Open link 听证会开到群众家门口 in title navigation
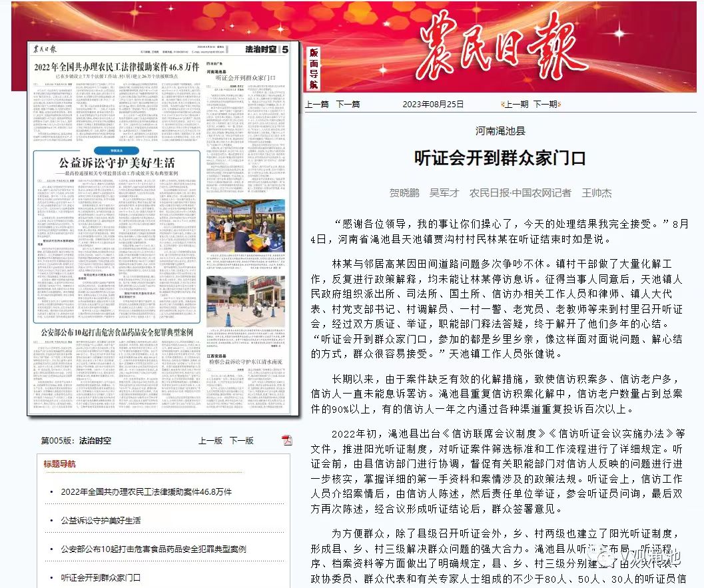 pyautogui.click(x=101, y=577)
